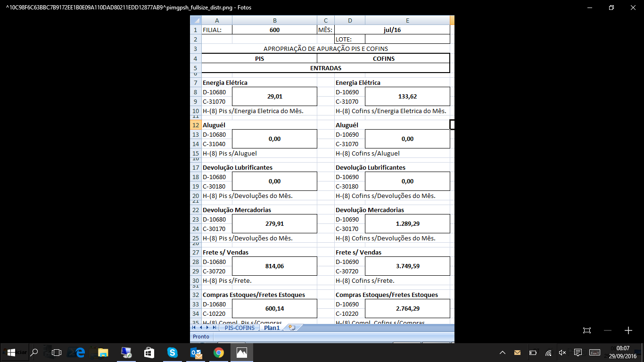Click the first-sheet tab scroll arrow
This screenshot has width=644, height=362.
pos(194,328)
